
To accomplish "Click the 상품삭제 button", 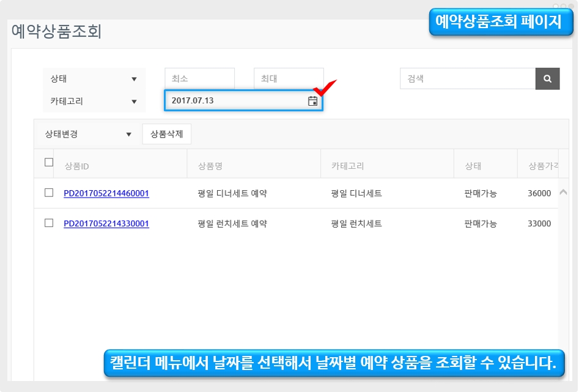I will tap(166, 134).
